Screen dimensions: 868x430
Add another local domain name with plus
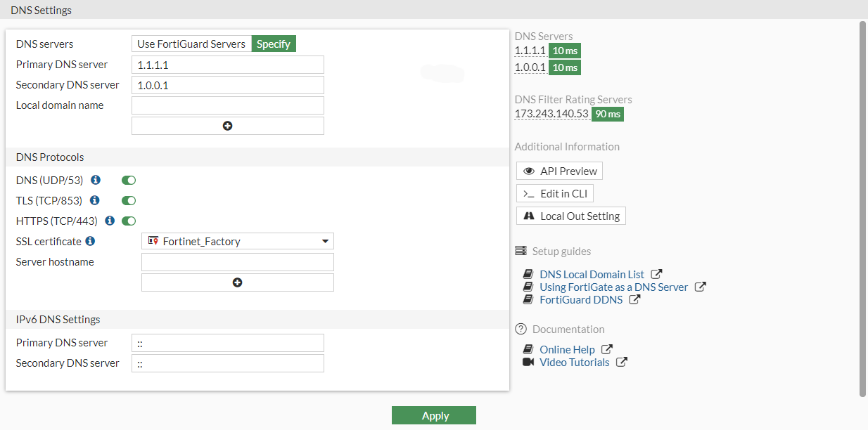click(227, 126)
